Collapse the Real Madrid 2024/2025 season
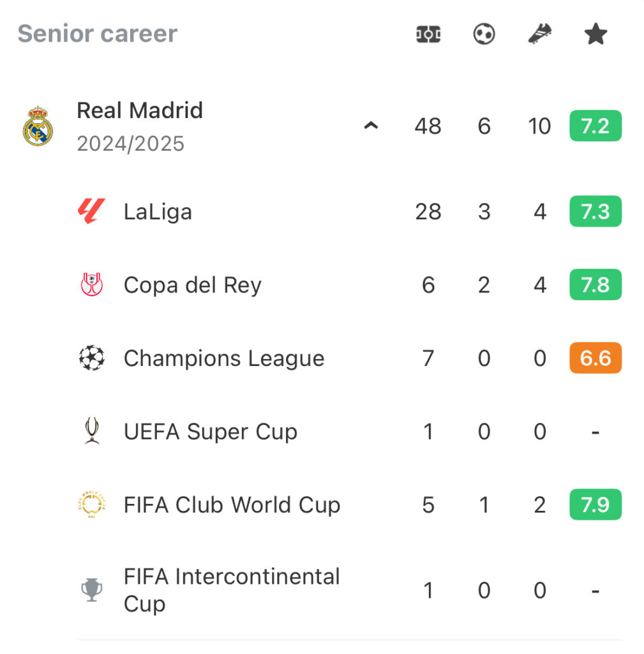This screenshot has height=654, width=644. (371, 126)
